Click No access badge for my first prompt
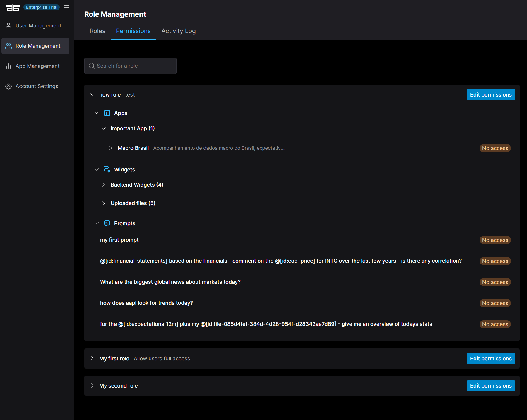The image size is (527, 420). [x=495, y=240]
